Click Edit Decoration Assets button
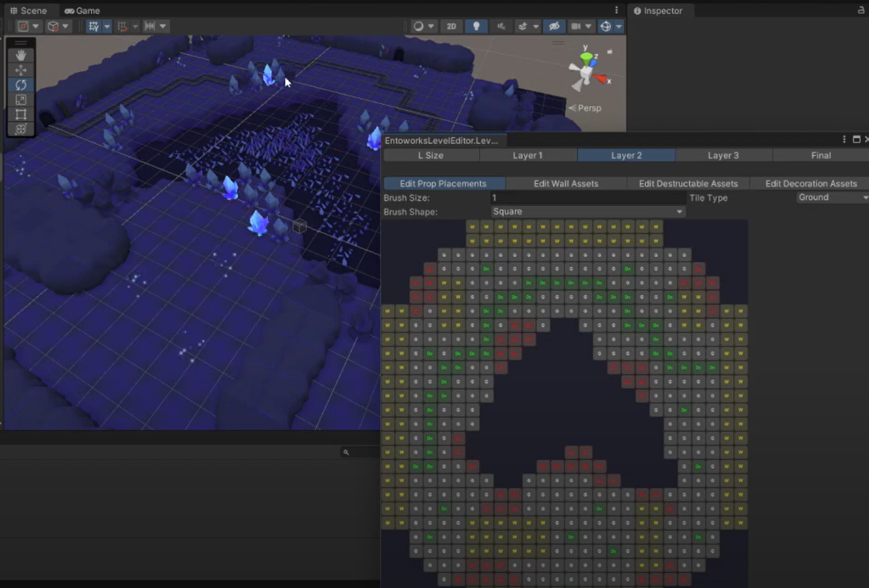The height and width of the screenshot is (588, 869). click(x=811, y=183)
